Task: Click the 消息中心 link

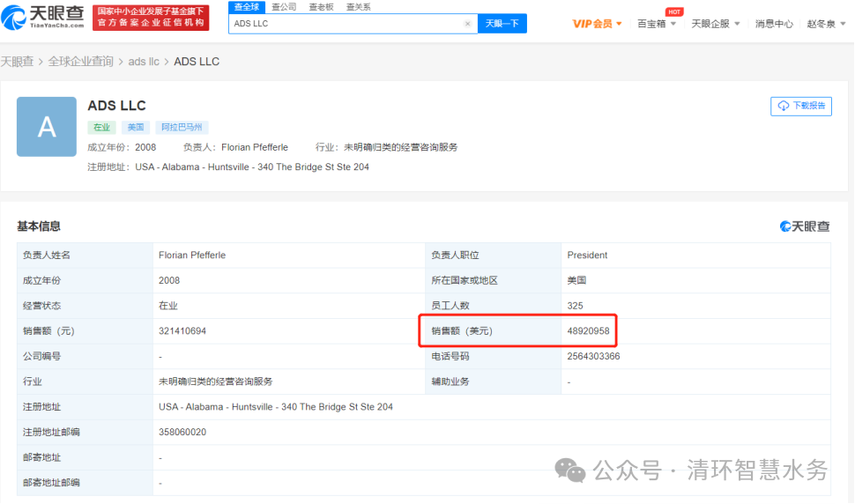Action: pyautogui.click(x=774, y=24)
